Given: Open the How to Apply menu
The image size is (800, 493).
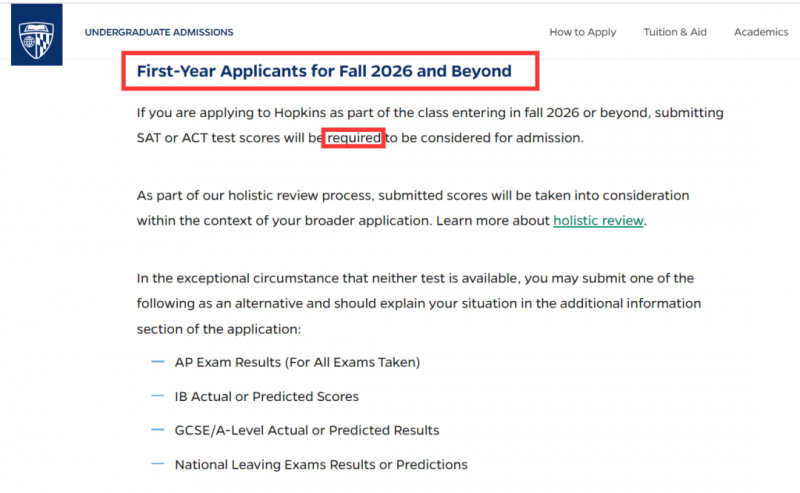Looking at the screenshot, I should click(583, 32).
